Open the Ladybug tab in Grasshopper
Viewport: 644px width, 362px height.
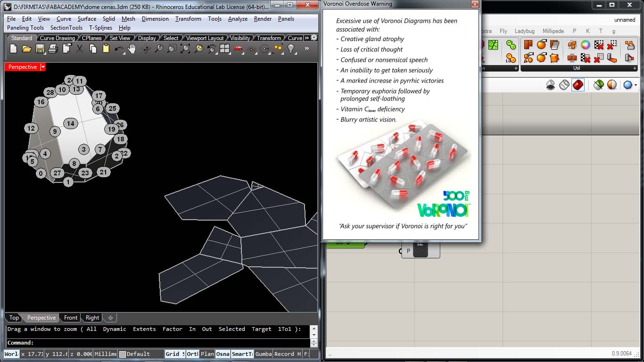[524, 31]
